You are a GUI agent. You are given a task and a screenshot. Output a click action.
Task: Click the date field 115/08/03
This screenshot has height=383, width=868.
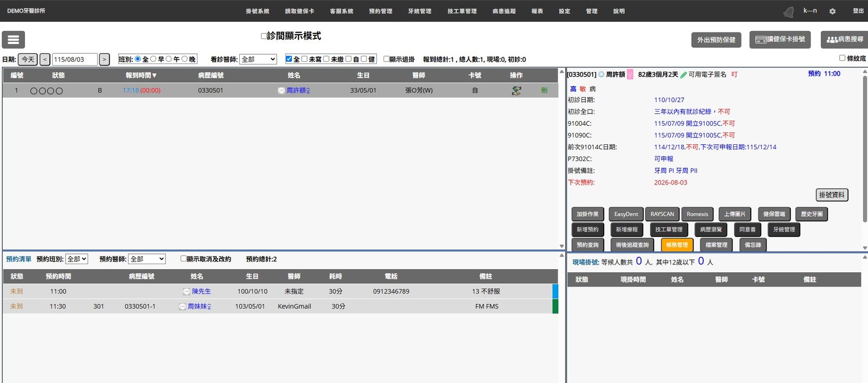tap(74, 59)
